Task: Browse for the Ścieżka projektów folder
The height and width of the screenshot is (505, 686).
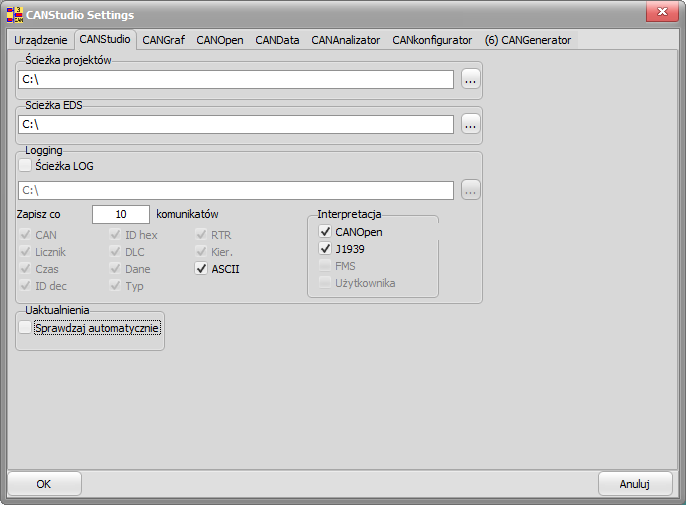Action: pos(471,79)
